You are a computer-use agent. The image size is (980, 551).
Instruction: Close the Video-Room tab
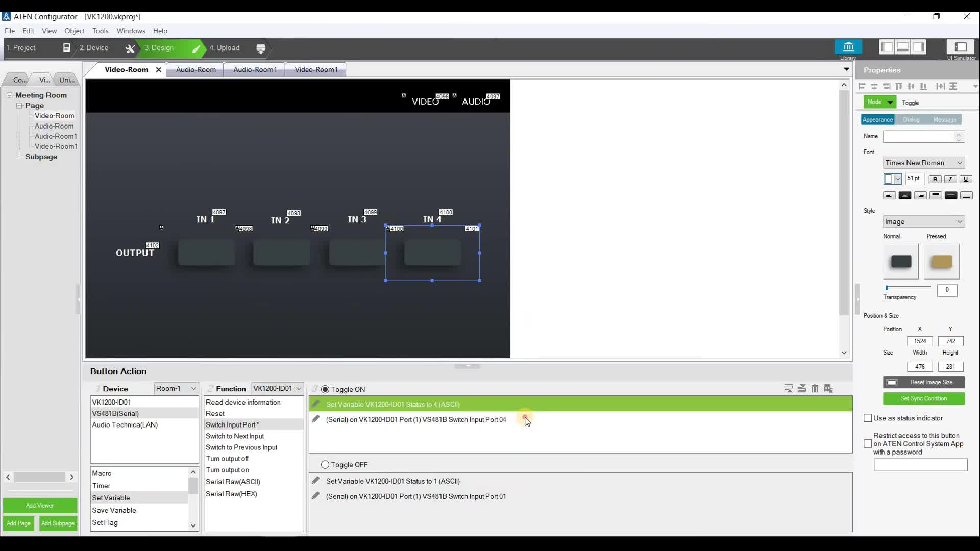pyautogui.click(x=159, y=70)
